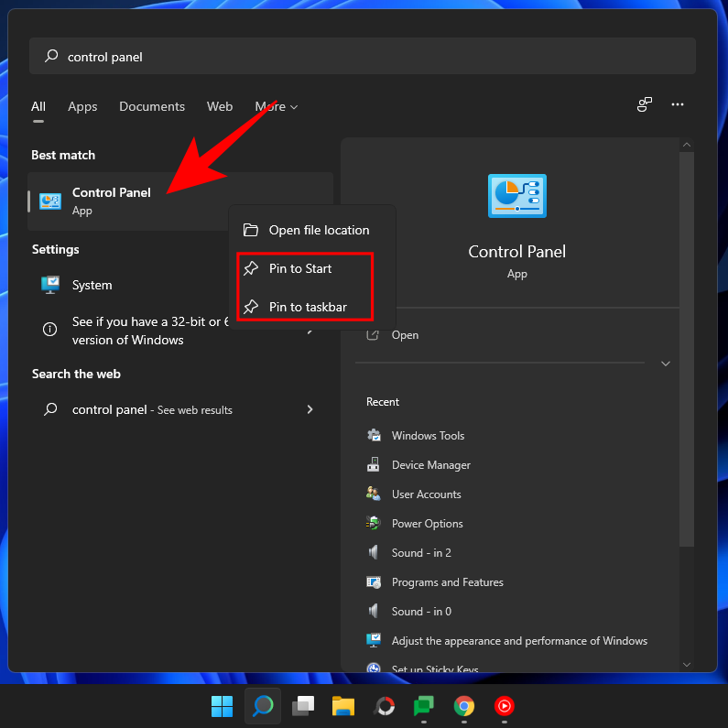The width and height of the screenshot is (728, 728).
Task: Click the green chat app taskbar icon
Action: click(423, 706)
